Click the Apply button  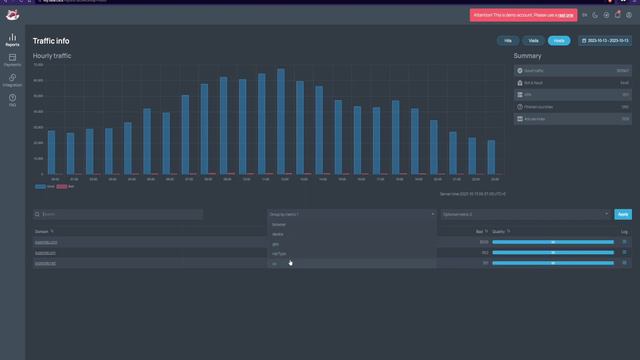(623, 214)
